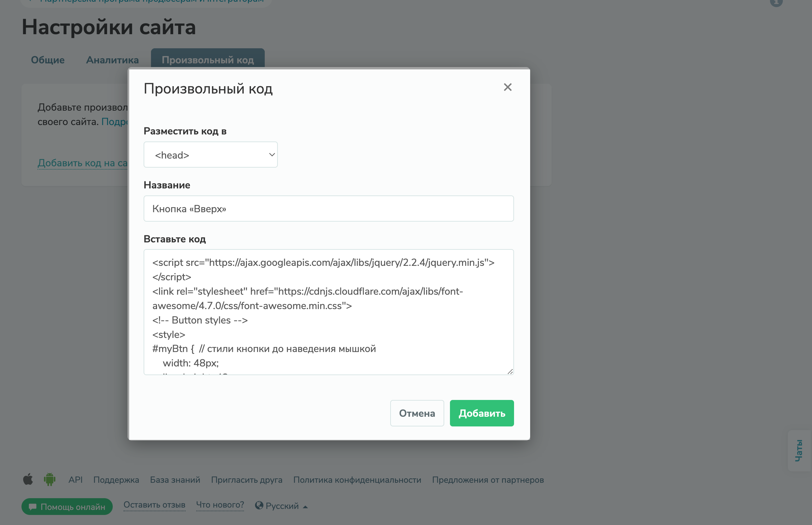
Task: Open the <head> placement dropdown
Action: coord(210,155)
